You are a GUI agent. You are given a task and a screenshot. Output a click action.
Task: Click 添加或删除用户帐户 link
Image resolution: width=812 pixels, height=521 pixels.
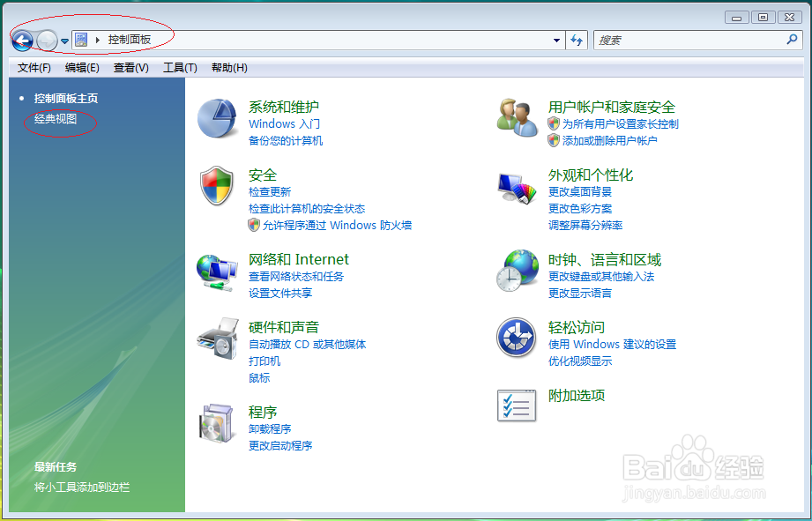pos(609,141)
